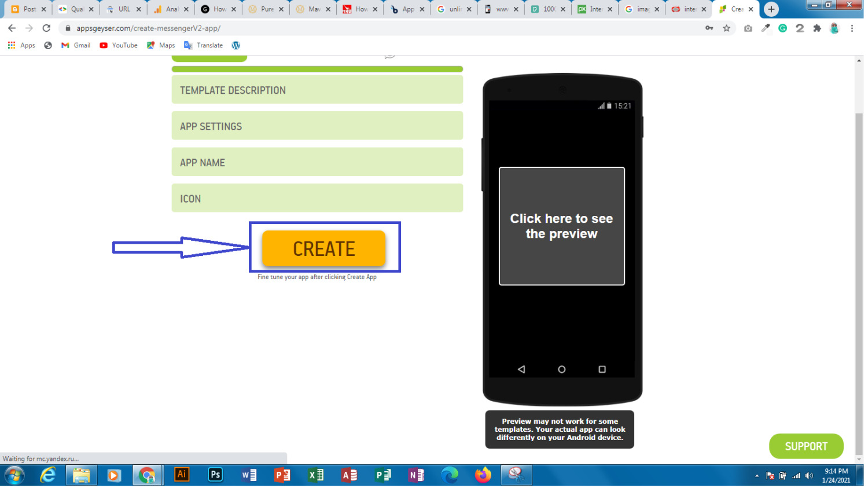
Task: Open the YouTube bookmark
Action: point(119,45)
